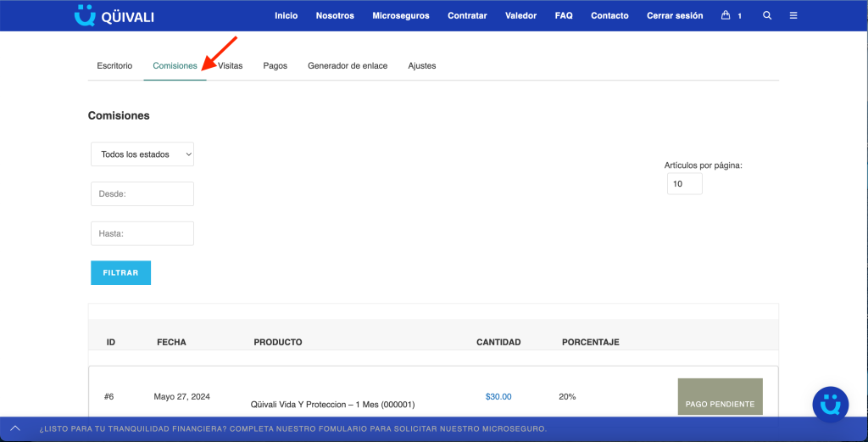Viewport: 868px width, 442px height.
Task: Open the Escritorio tab
Action: [x=114, y=65]
